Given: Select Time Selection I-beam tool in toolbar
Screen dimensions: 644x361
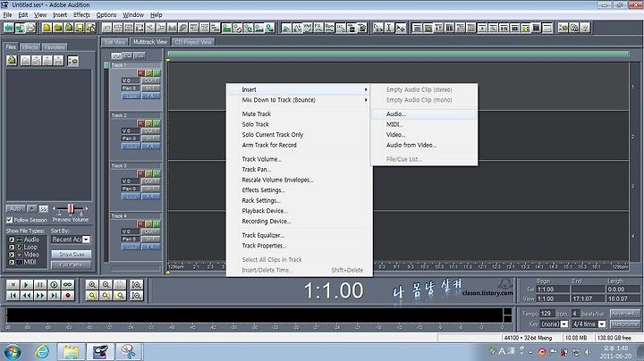Looking at the screenshot, I should (388, 28).
